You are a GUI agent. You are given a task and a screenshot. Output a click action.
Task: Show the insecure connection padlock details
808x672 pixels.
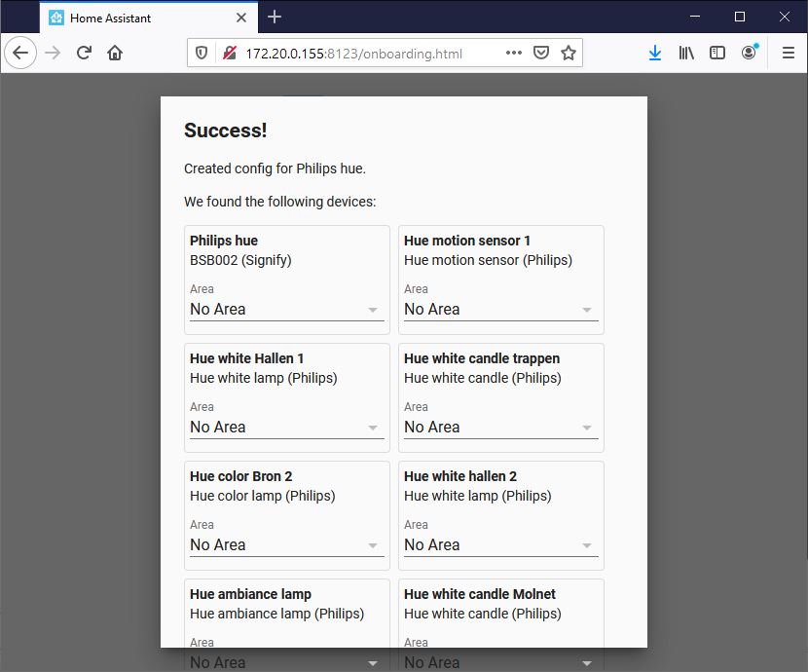[230, 53]
